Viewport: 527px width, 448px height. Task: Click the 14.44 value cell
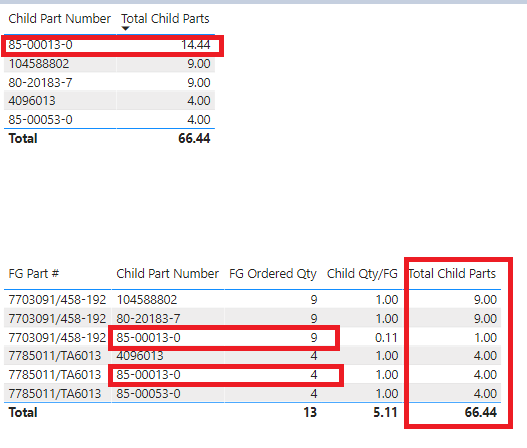[196, 45]
